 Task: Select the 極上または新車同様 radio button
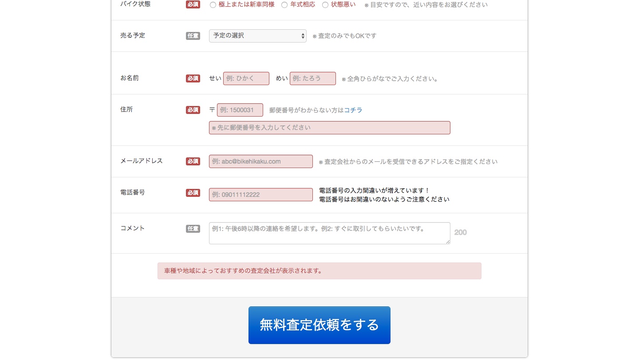pos(213,5)
